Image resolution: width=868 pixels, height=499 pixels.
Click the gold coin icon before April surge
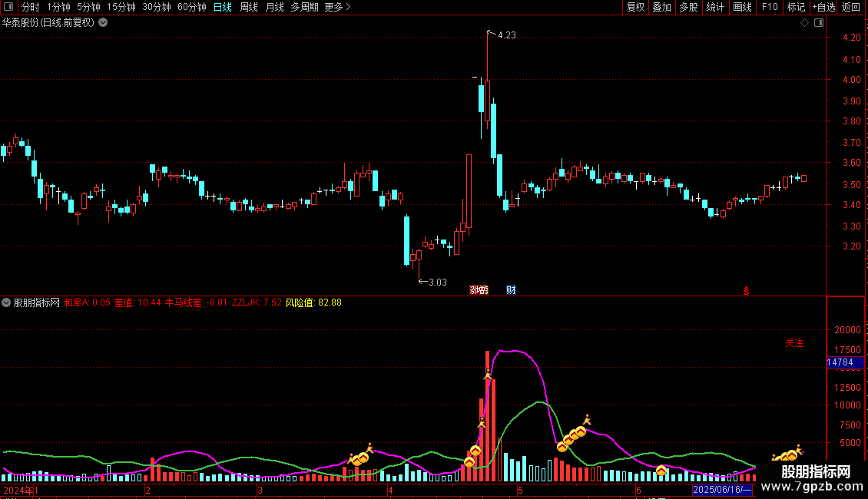coord(469,462)
